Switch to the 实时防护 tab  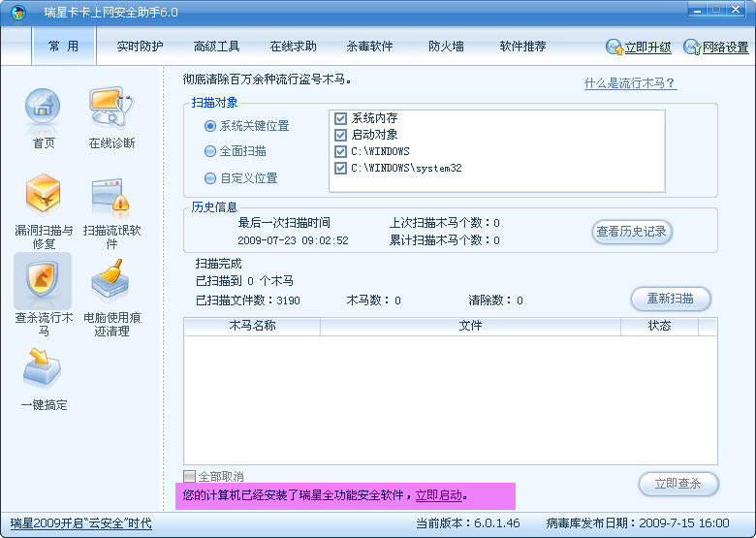140,47
